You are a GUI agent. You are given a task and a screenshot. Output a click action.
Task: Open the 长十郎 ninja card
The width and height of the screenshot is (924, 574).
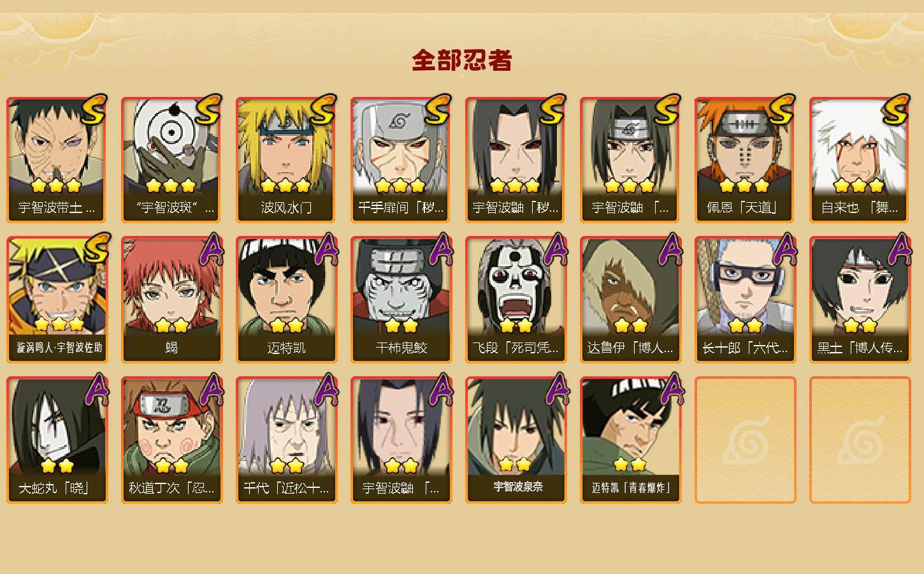pos(745,300)
